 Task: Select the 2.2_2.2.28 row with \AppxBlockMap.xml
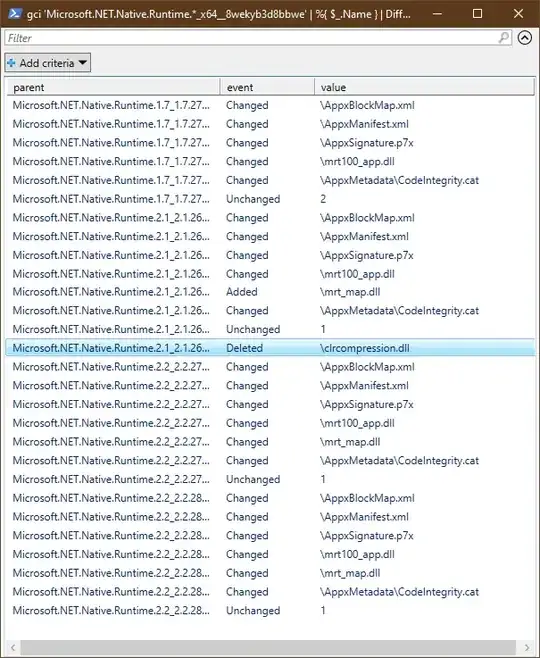point(270,498)
